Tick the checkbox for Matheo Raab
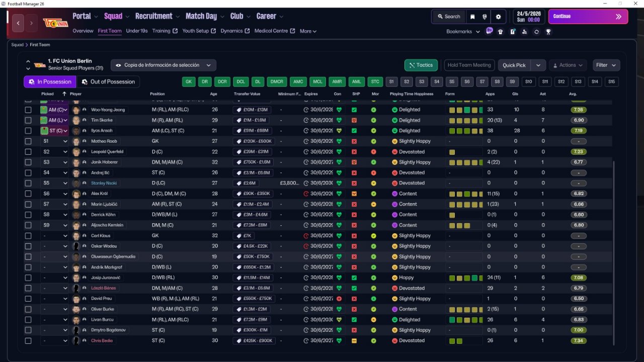The width and height of the screenshot is (644, 362). pos(28,141)
